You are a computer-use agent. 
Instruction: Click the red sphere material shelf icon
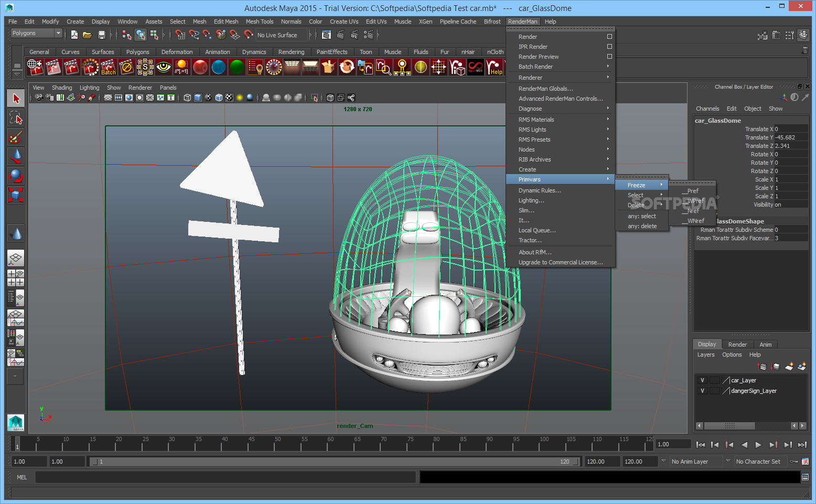200,67
